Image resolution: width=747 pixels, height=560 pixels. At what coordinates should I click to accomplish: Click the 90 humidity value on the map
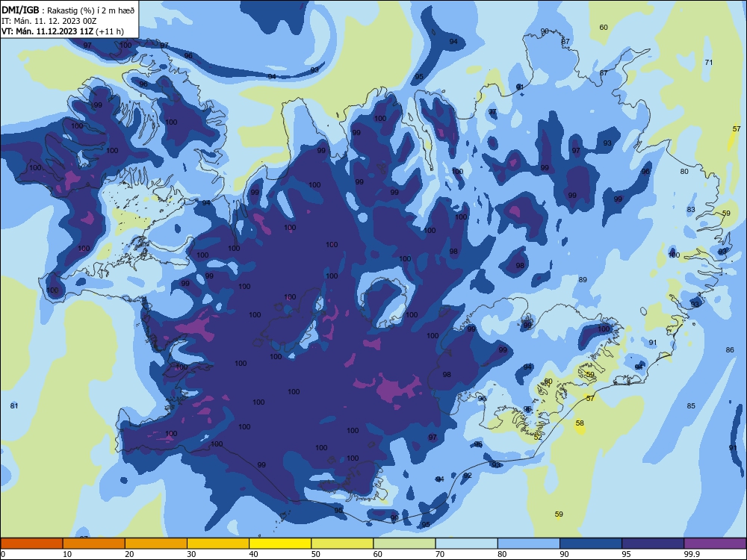[x=545, y=31]
